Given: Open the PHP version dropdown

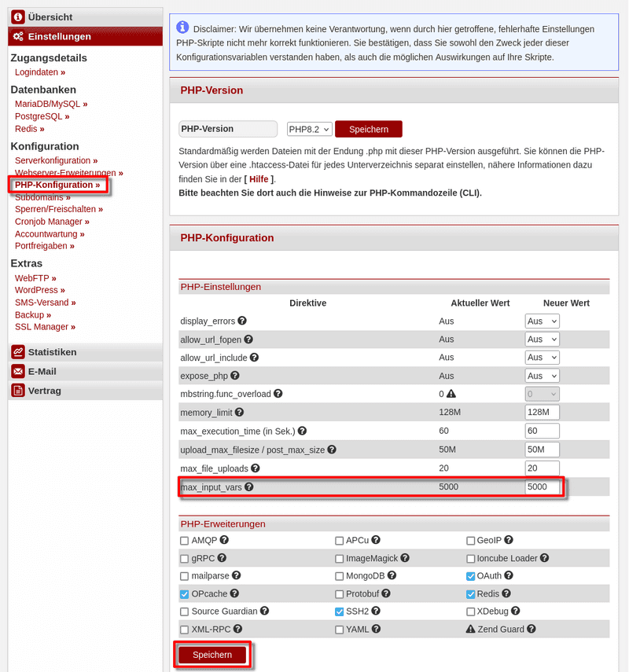Looking at the screenshot, I should click(x=310, y=129).
